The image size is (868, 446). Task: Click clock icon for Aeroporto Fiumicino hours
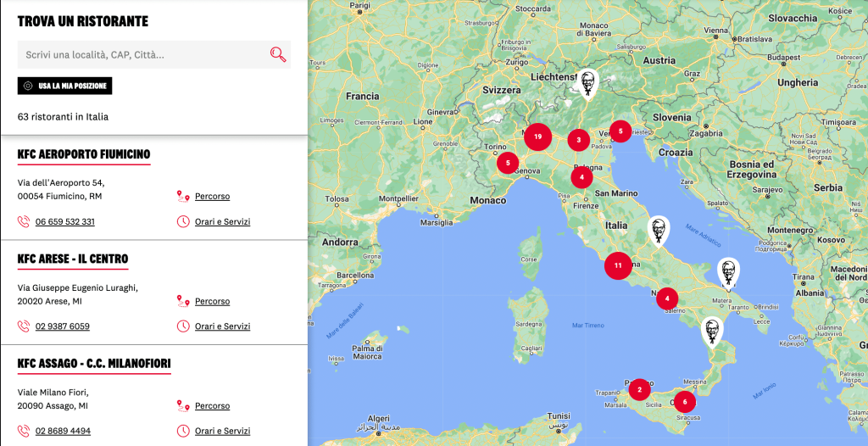(183, 221)
